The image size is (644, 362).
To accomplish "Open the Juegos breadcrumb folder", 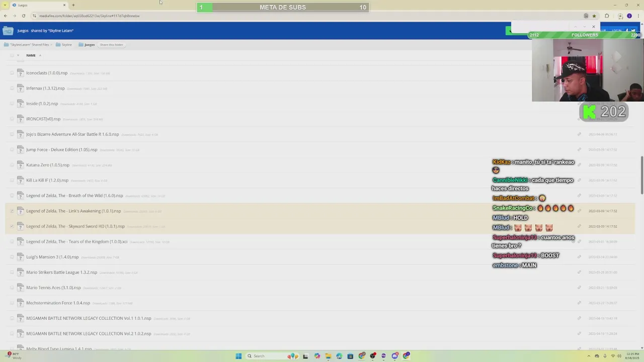I will point(87,45).
